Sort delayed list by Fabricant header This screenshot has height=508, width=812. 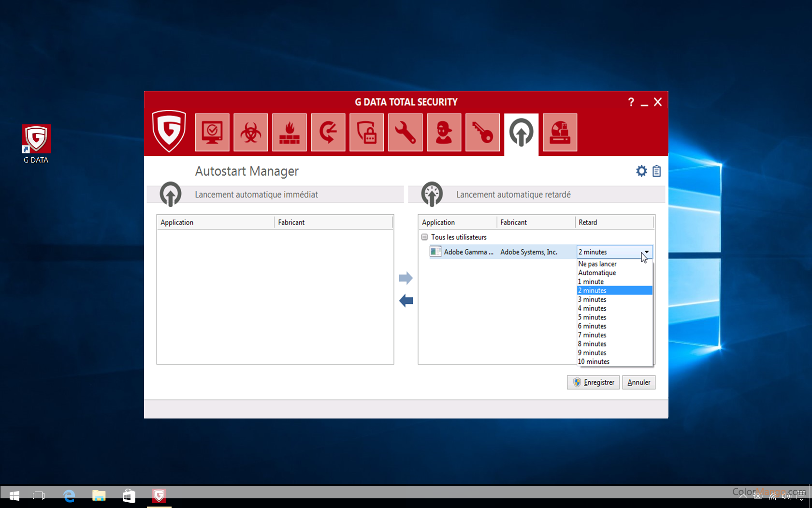tap(536, 222)
